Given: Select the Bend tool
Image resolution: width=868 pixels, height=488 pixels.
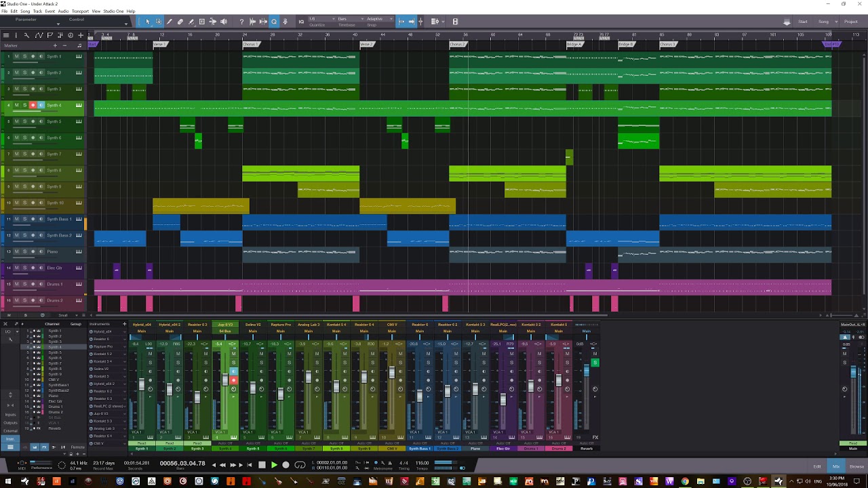Looking at the screenshot, I should (x=213, y=22).
